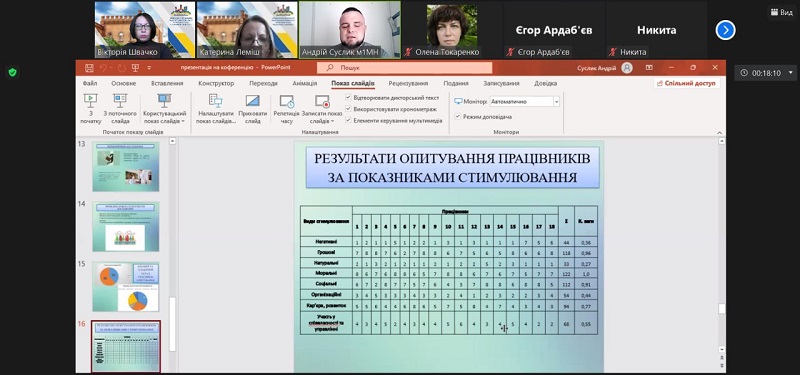Viewport: 800px width, 375px height.
Task: Click the Record slide show icon
Action: (x=322, y=101)
